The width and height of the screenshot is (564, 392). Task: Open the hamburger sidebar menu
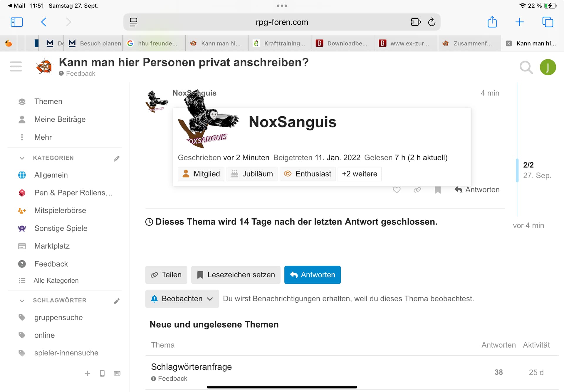16,67
